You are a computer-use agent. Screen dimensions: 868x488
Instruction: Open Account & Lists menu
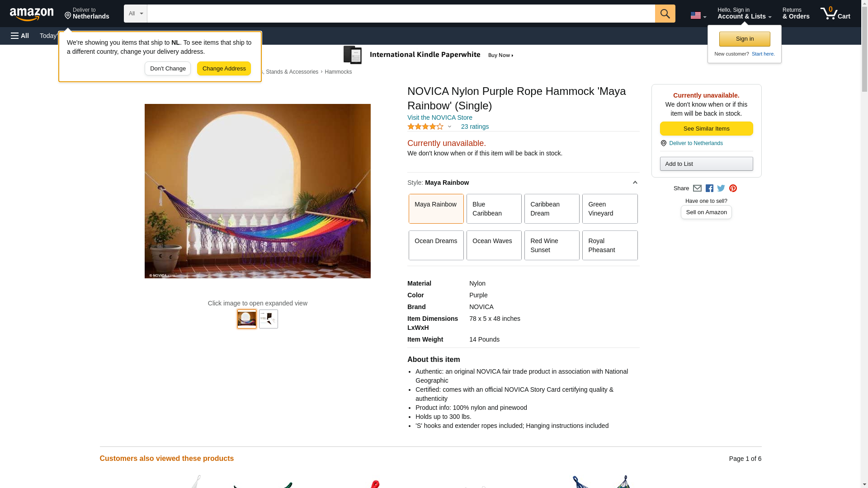tap(744, 14)
